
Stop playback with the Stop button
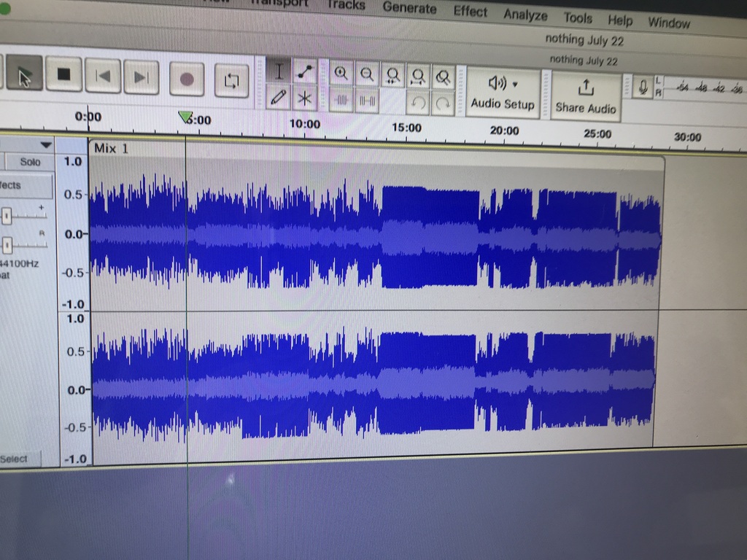coord(63,74)
